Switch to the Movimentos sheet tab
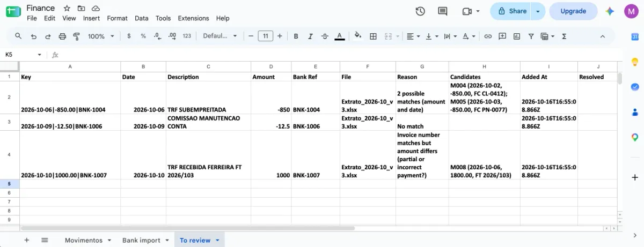Screen dimensions: 644x247 [x=84, y=240]
